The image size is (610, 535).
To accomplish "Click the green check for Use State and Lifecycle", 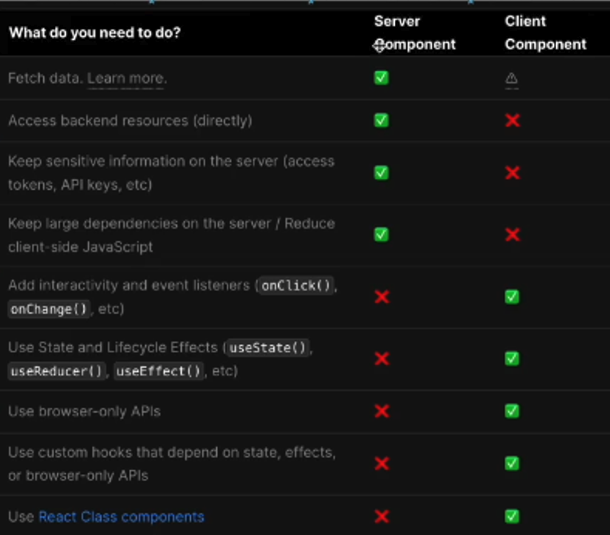I will (x=512, y=359).
